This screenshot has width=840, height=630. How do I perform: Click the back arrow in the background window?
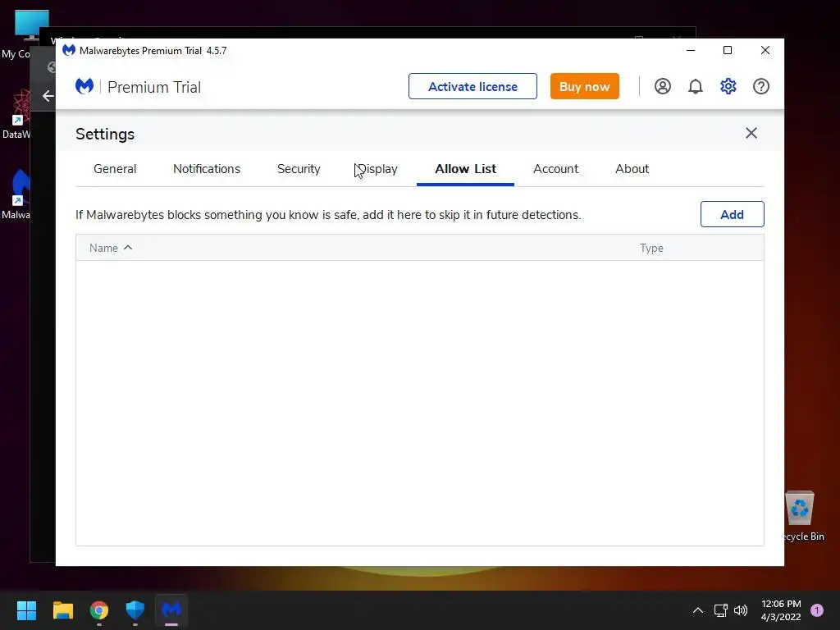point(48,96)
